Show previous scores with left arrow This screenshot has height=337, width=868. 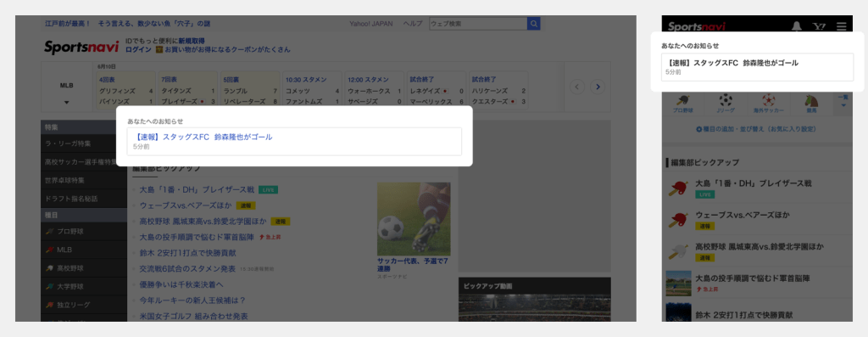tap(577, 87)
